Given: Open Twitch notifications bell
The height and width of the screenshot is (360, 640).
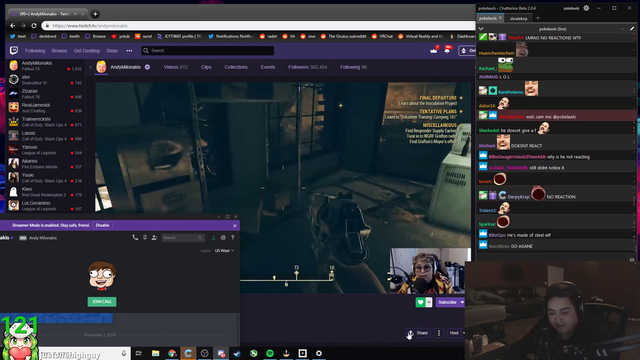Looking at the screenshot, I should pos(447,50).
